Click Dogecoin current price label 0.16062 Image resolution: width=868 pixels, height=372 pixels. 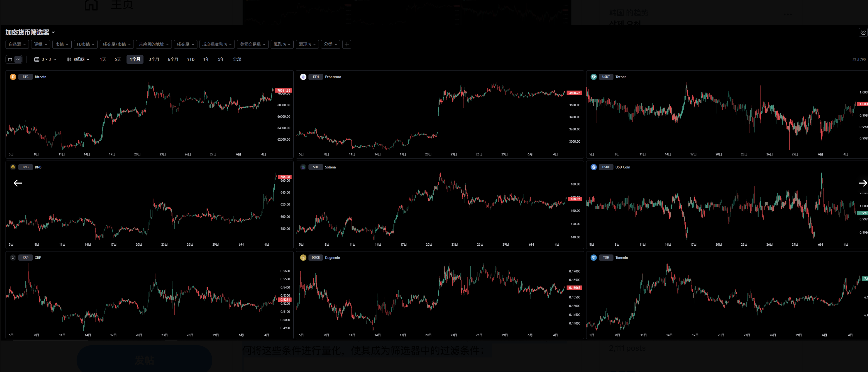(574, 288)
